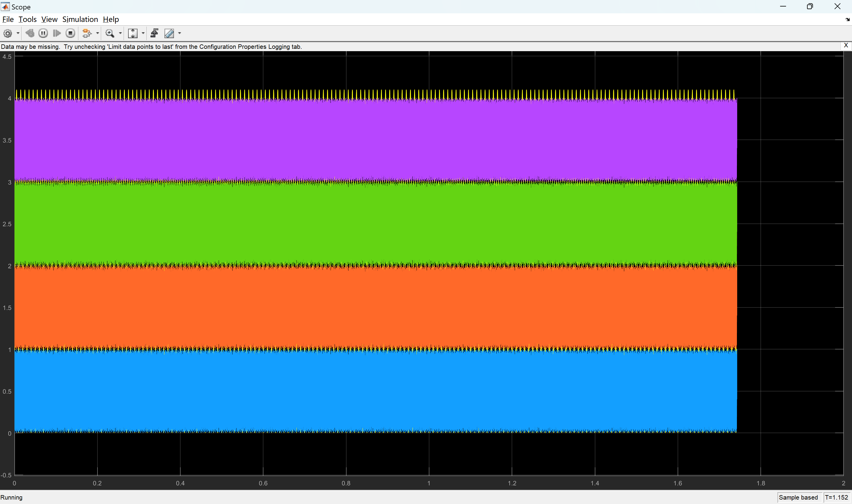This screenshot has width=852, height=504.
Task: Click the purple signal region in plot
Action: (374, 139)
